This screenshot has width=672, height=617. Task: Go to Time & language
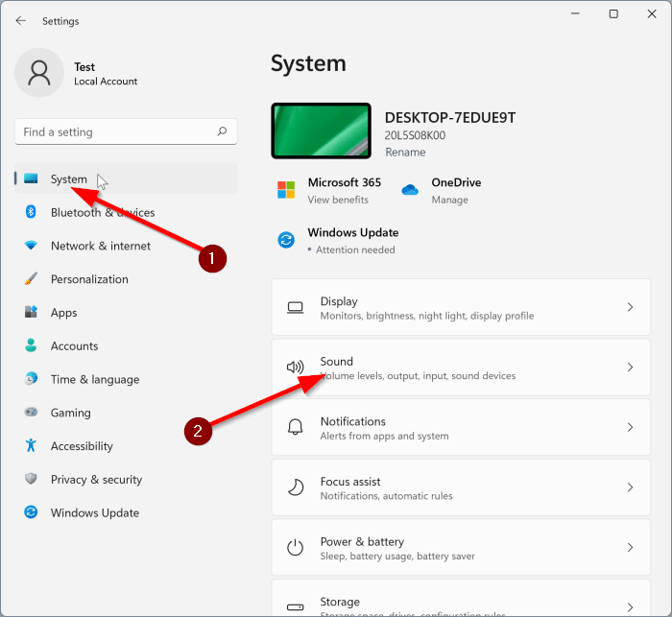(126, 379)
